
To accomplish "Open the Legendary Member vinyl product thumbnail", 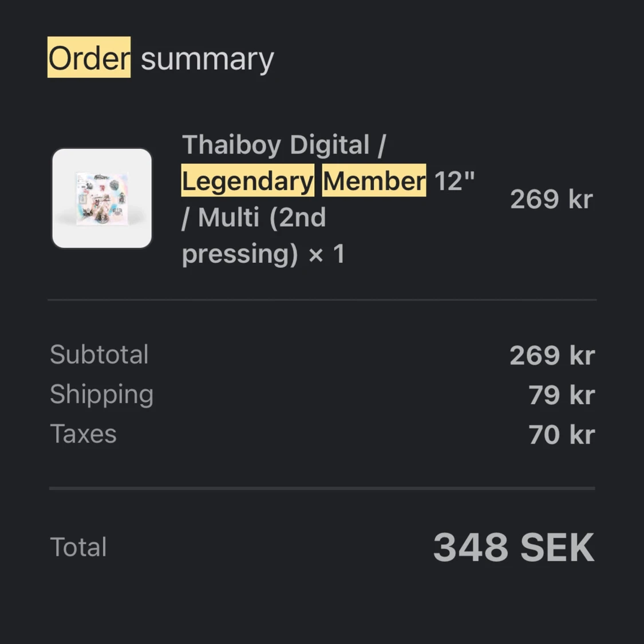I will (x=102, y=199).
